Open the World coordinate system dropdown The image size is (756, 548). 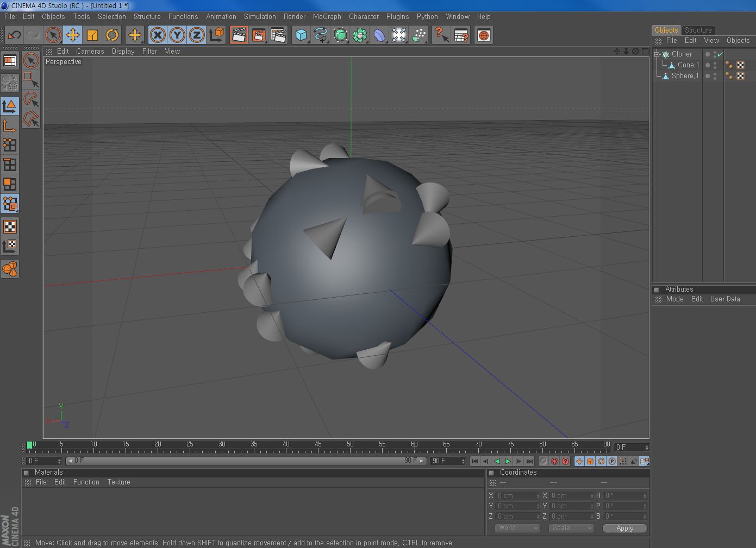[517, 528]
